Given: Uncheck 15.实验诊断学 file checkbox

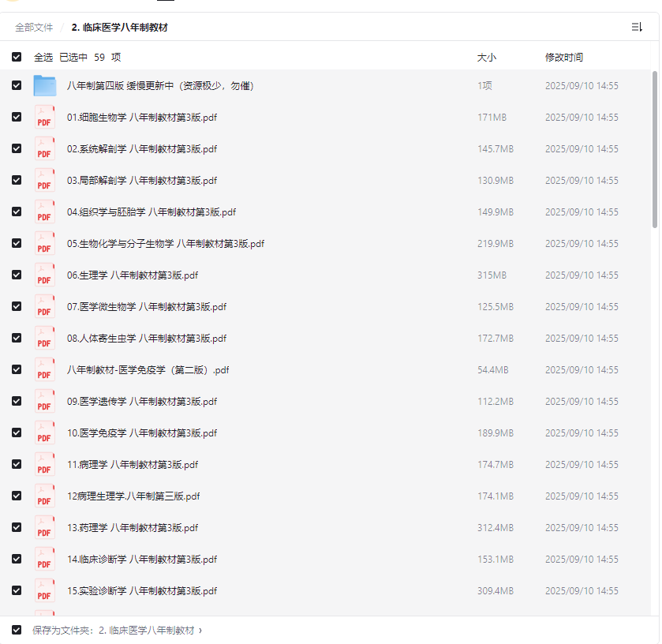Looking at the screenshot, I should (x=17, y=590).
